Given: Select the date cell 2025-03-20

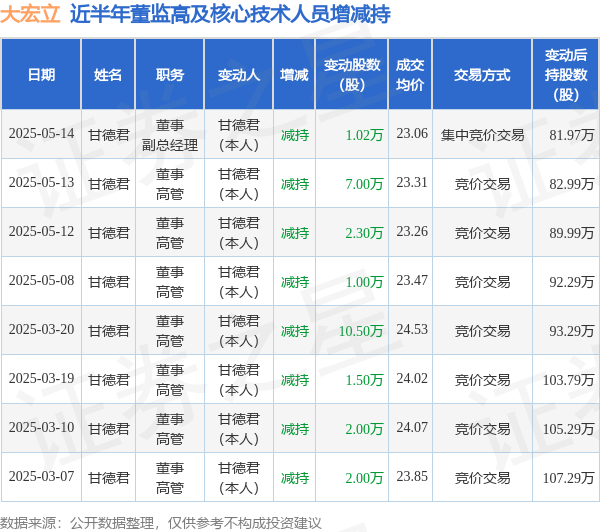Looking at the screenshot, I should point(41,330).
